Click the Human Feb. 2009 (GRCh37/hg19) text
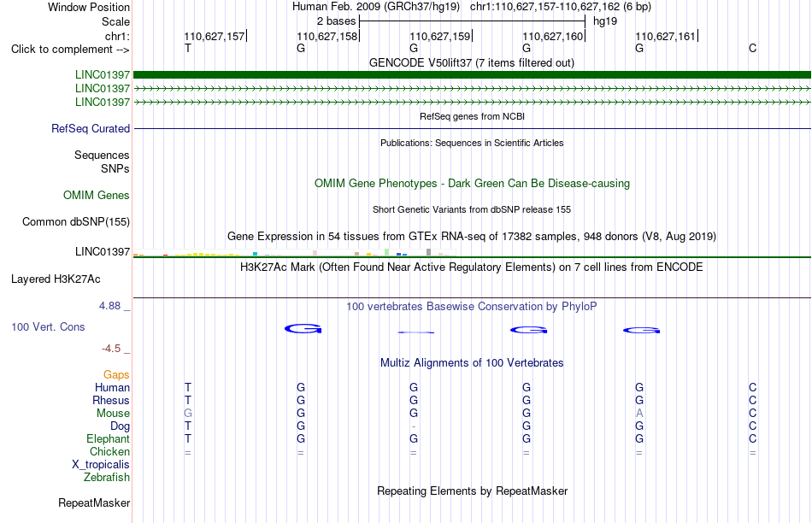This screenshot has width=812, height=523. coord(376,7)
